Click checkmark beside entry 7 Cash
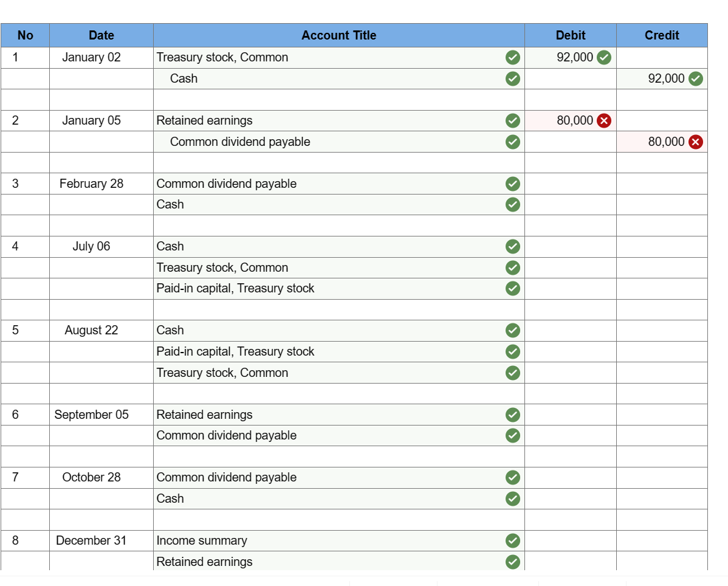 point(512,498)
